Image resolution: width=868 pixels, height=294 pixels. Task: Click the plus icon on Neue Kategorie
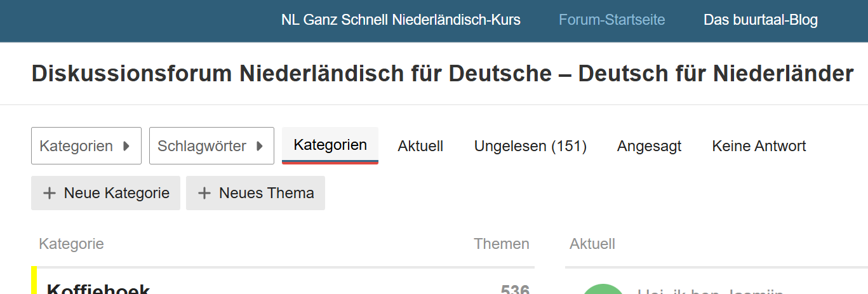point(50,193)
